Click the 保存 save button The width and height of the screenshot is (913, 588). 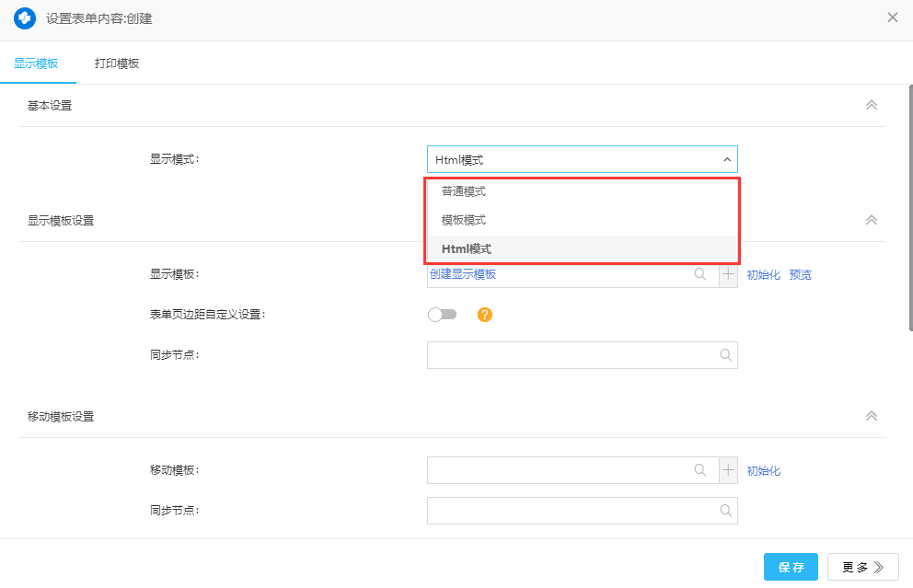coord(790,567)
